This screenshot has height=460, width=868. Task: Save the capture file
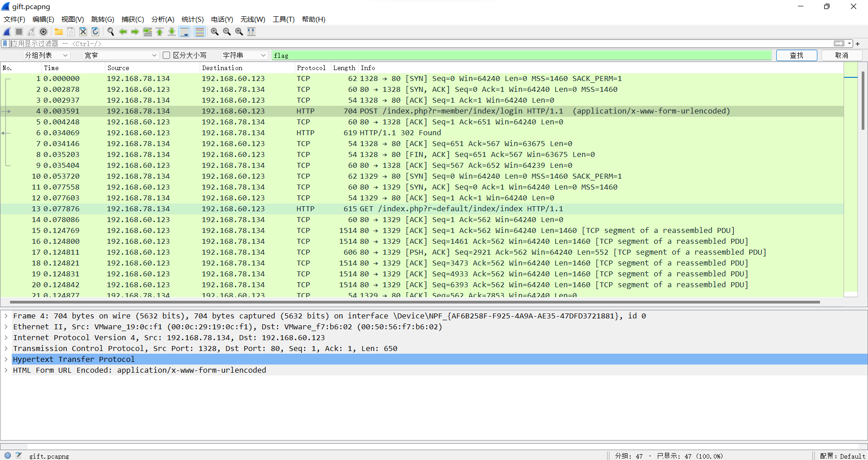pyautogui.click(x=71, y=32)
